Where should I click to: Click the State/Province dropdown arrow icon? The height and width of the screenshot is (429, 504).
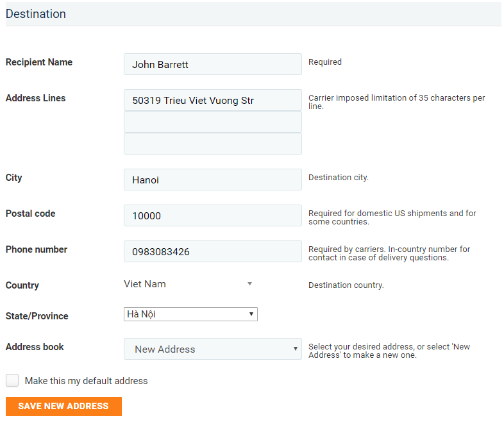pyautogui.click(x=251, y=314)
